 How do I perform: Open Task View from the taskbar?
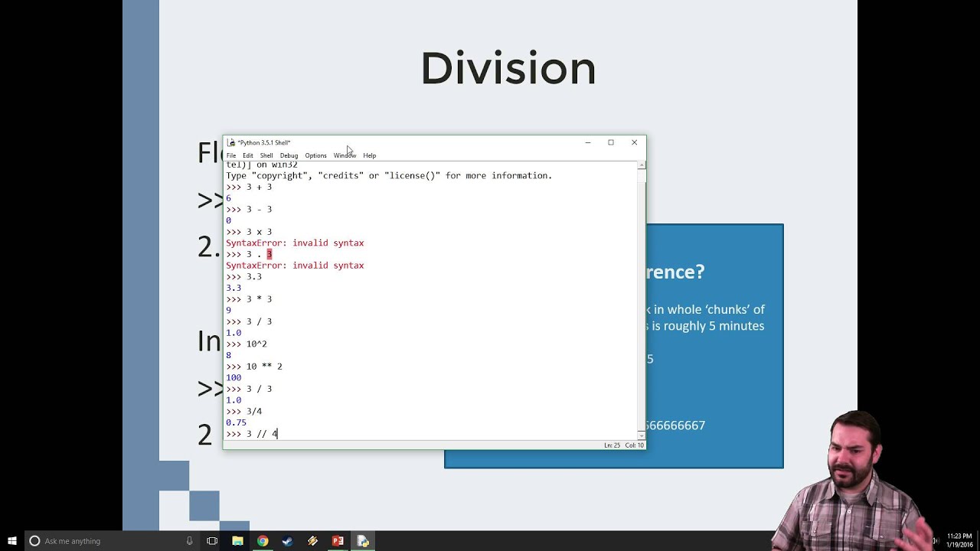click(x=212, y=541)
